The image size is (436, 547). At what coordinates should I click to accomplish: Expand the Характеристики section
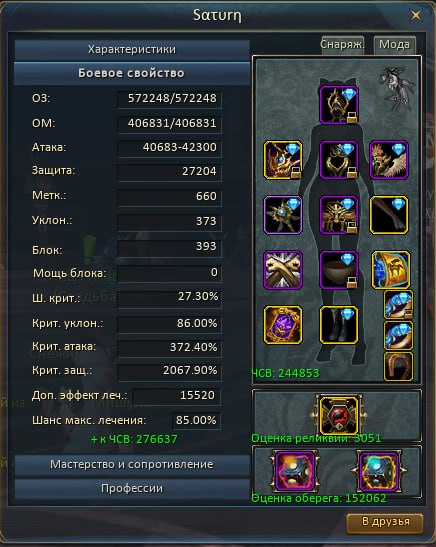click(x=132, y=49)
